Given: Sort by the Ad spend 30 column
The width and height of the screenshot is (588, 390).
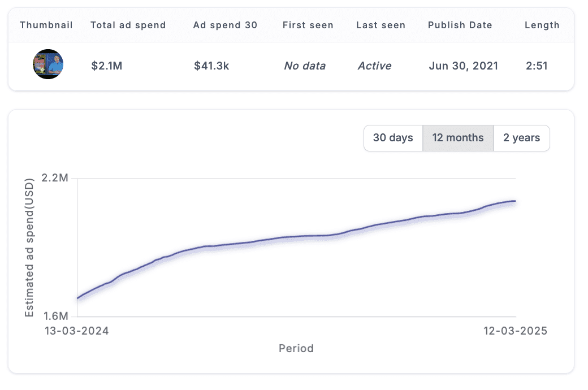Looking at the screenshot, I should pos(225,25).
